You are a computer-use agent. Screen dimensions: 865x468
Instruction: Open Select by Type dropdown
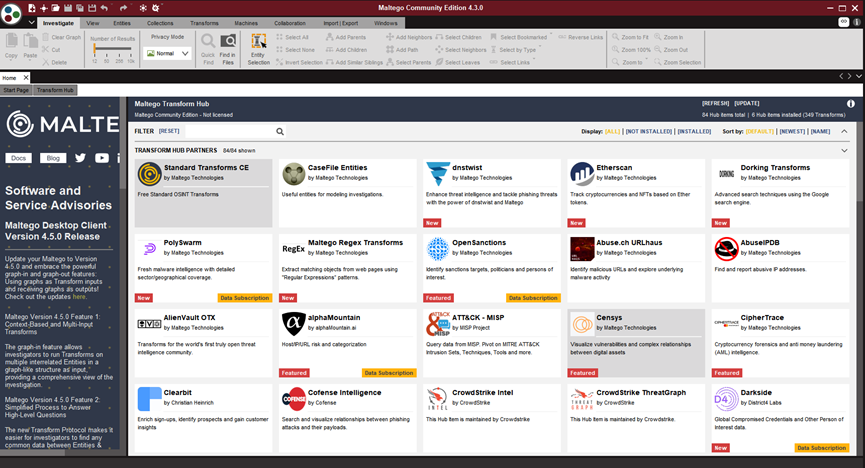tap(540, 47)
